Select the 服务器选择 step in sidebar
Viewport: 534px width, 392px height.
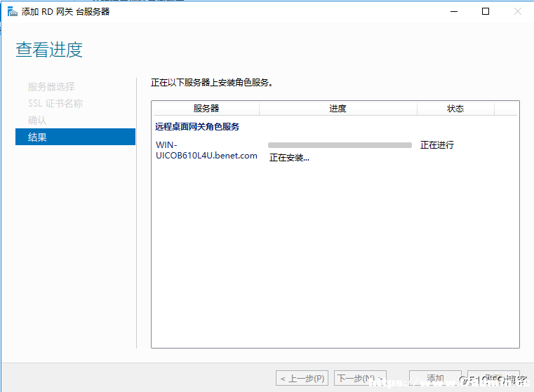pos(51,86)
